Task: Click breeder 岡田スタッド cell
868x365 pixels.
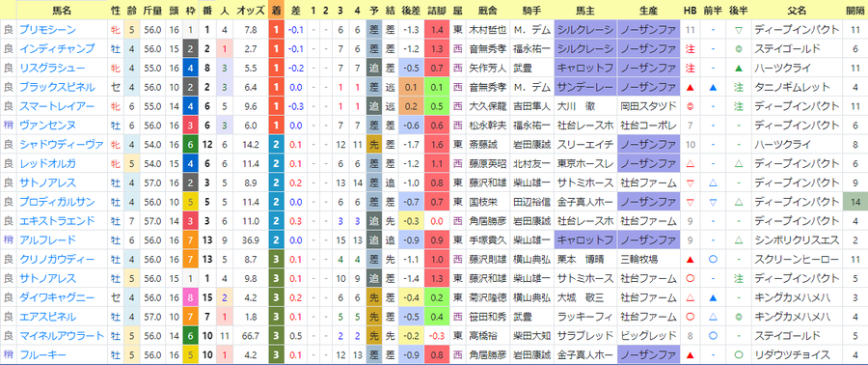Action: tap(648, 106)
